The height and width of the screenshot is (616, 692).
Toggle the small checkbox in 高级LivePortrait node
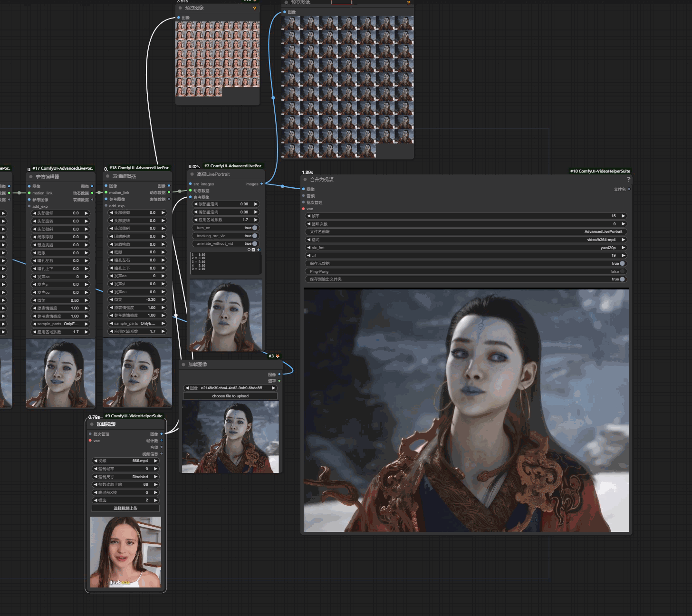[x=253, y=250]
